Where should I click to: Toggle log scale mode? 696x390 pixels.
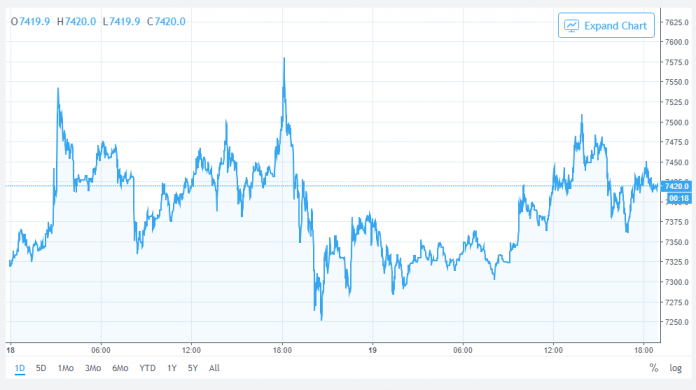coord(676,368)
